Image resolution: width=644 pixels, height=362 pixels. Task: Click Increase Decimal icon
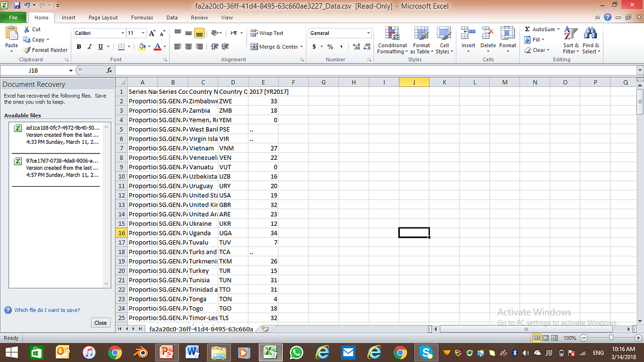pos(356,47)
